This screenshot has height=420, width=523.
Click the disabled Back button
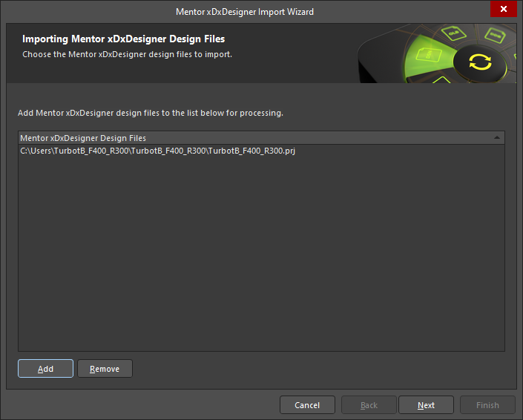(369, 405)
